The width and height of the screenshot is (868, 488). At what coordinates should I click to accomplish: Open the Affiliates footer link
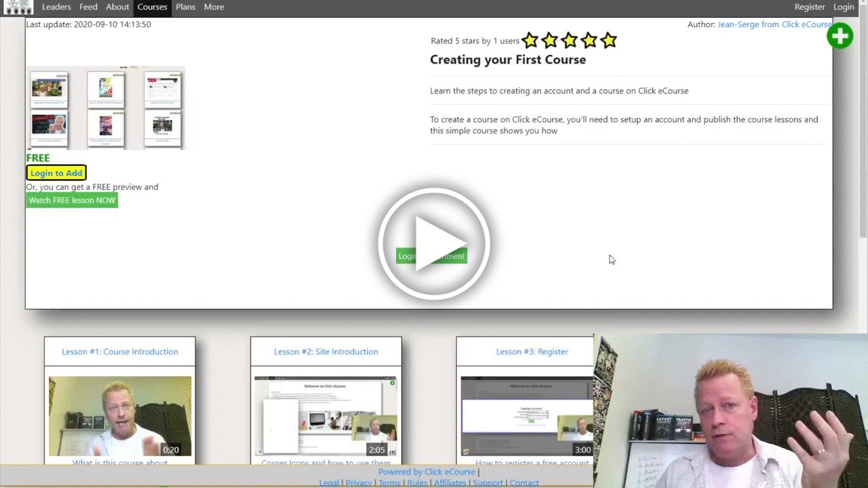(x=450, y=483)
